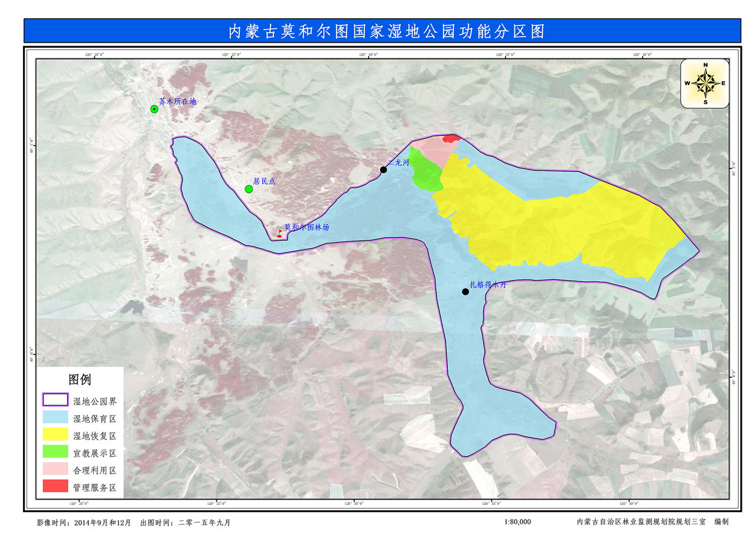Click the map title 内蒙古莫和尔图国家湿地公园功能分区图

386,31
